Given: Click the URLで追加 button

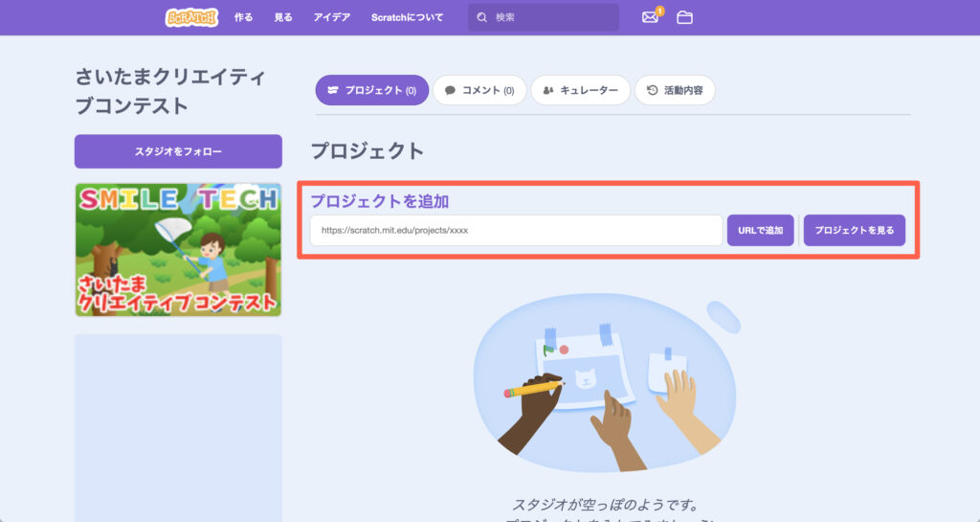Looking at the screenshot, I should [x=761, y=230].
